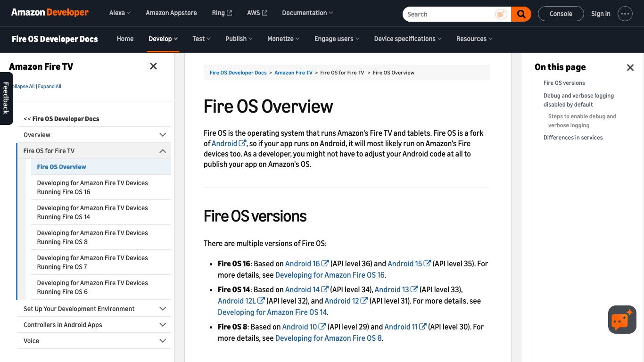Select Fire OS Overview in sidebar
The image size is (644, 362).
click(x=101, y=167)
